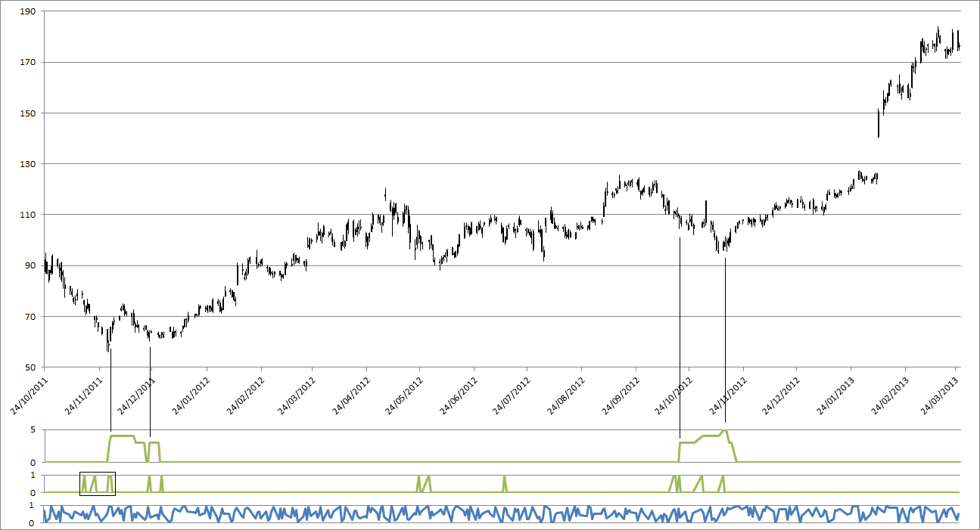Select the 50 price axis label
The image size is (980, 530).
point(31,367)
